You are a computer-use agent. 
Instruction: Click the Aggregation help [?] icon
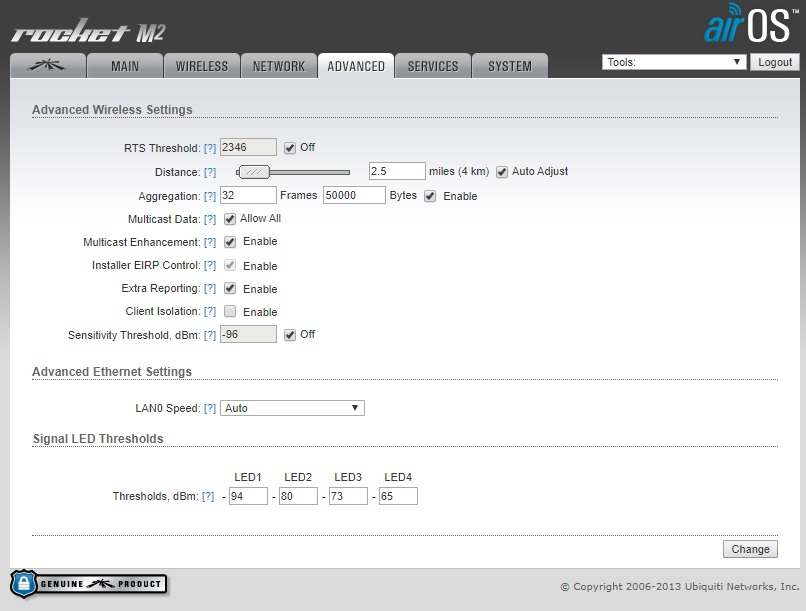pyautogui.click(x=210, y=196)
